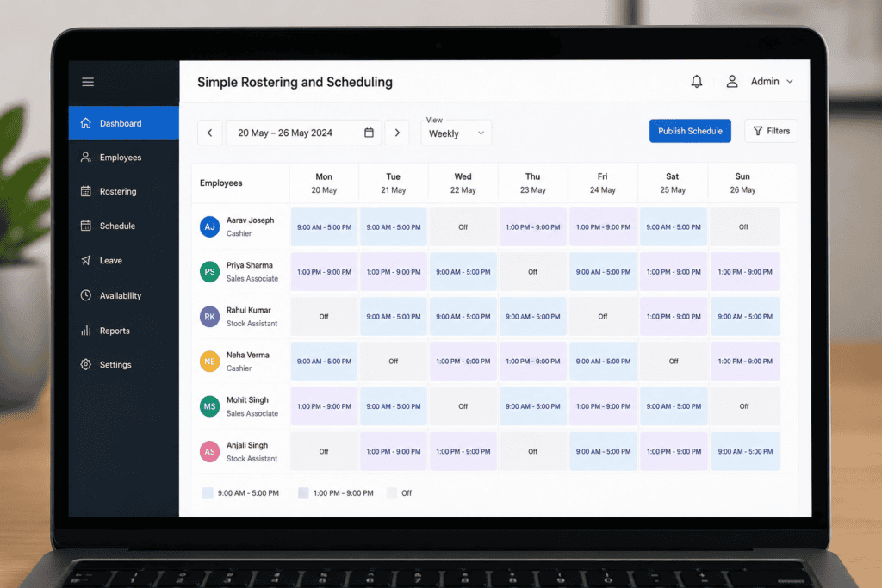Click the Employees person icon in sidebar
The height and width of the screenshot is (588, 882).
click(85, 158)
